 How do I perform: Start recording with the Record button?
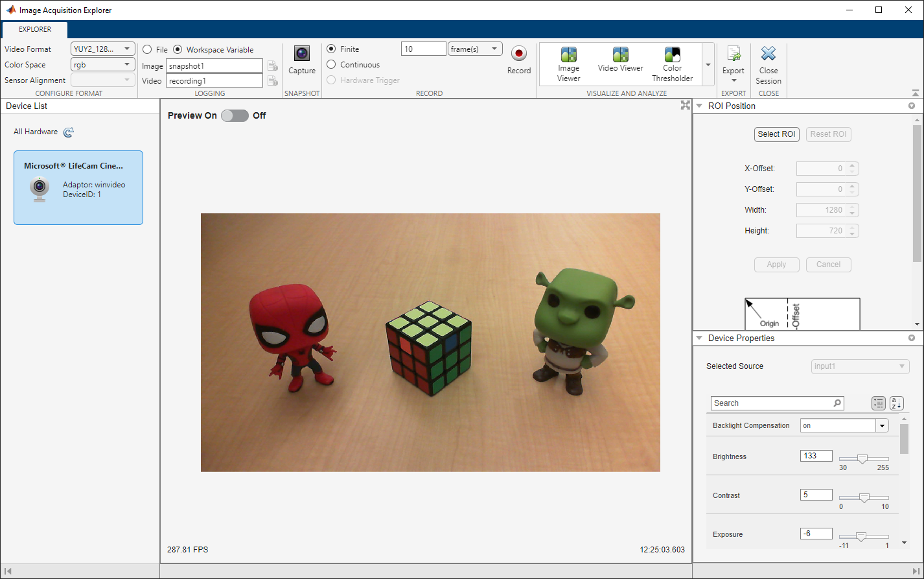(518, 54)
